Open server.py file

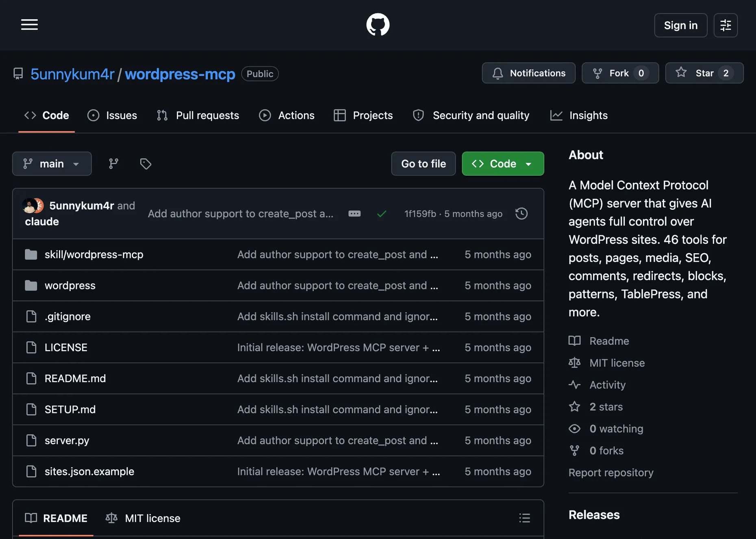tap(67, 441)
